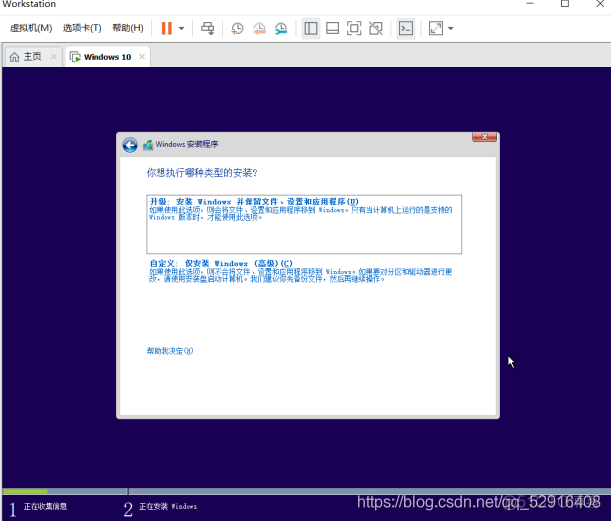Toggle the Unity mode icon
611x521 pixels.
(x=375, y=28)
